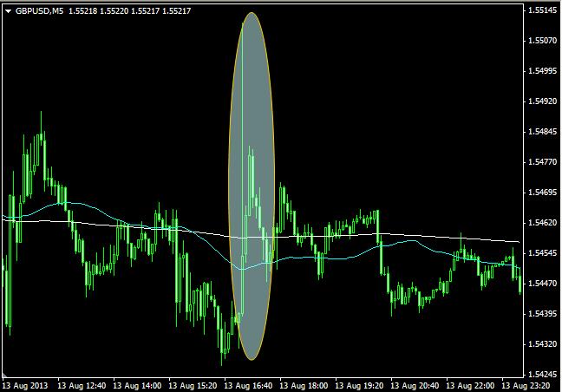This screenshot has width=562, height=392.
Task: Click the 1.54770 price level on axis
Action: click(x=542, y=162)
